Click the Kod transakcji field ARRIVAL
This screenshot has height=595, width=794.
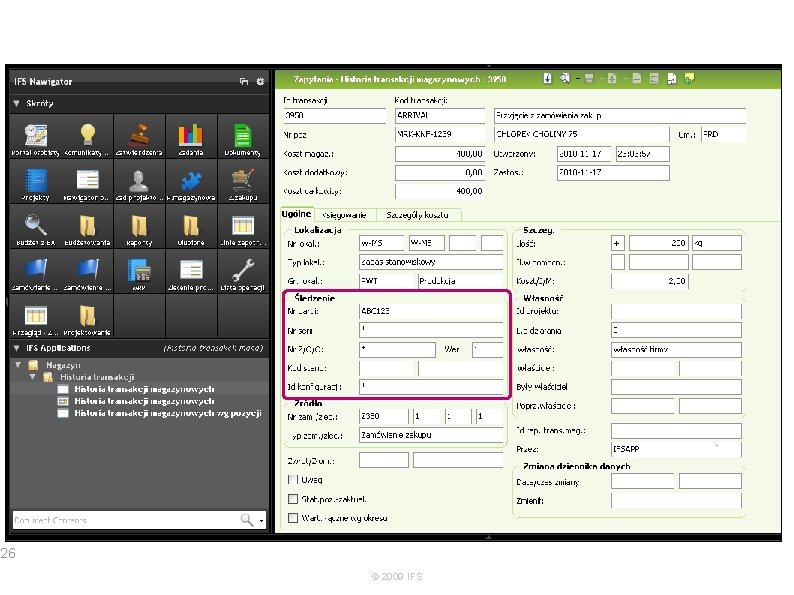pos(440,115)
